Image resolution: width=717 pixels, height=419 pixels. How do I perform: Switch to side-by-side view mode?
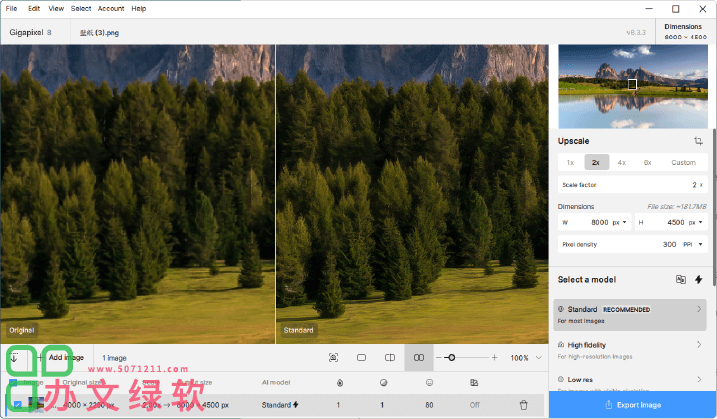(x=419, y=358)
